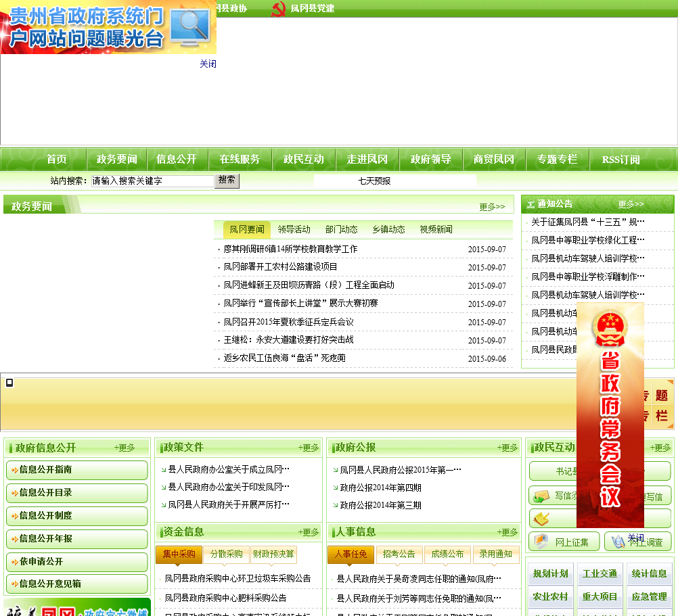The height and width of the screenshot is (616, 678).
Task: Switch to the 财政预决算 tab
Action: [274, 554]
